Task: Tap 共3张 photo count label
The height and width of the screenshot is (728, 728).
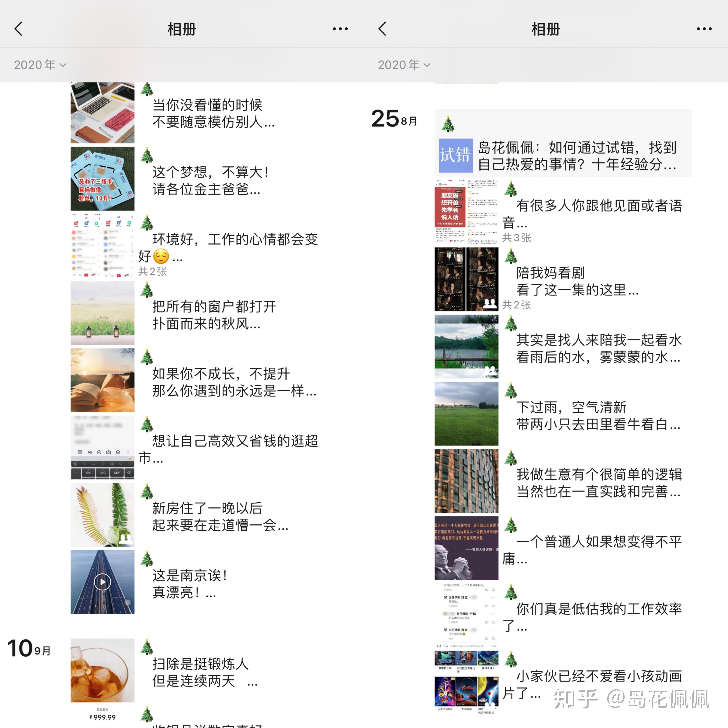Action: point(517,238)
